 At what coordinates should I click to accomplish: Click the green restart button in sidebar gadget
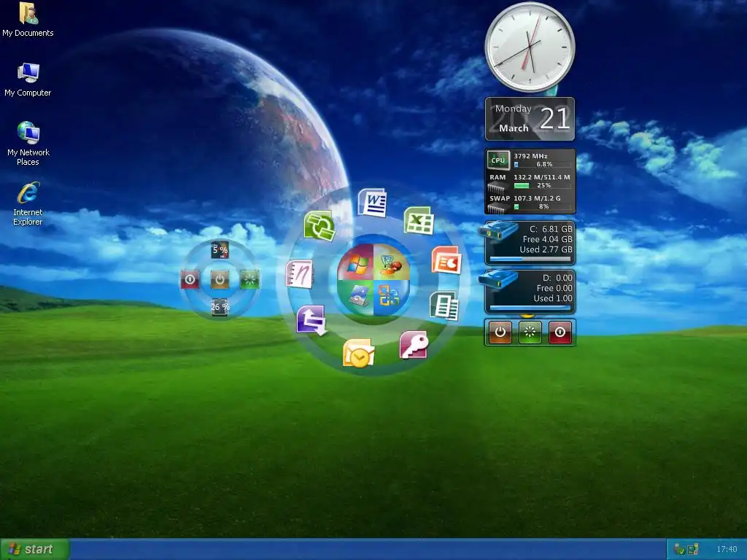(530, 332)
